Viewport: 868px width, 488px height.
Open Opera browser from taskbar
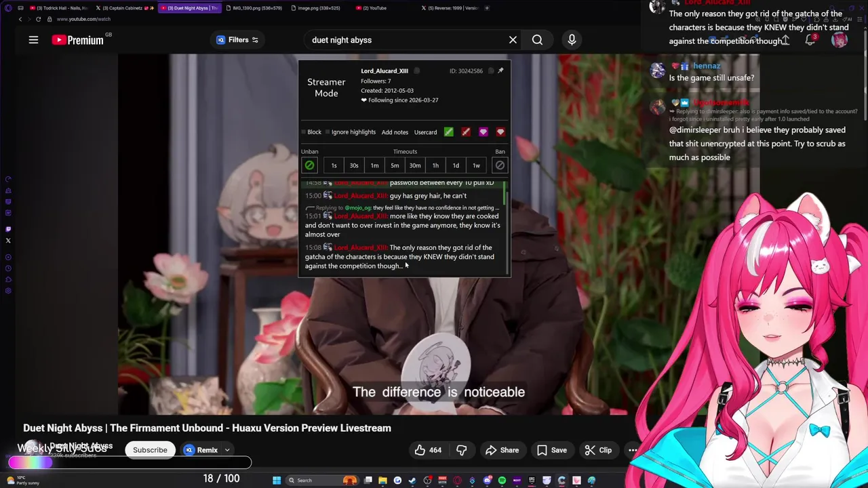pos(457,481)
